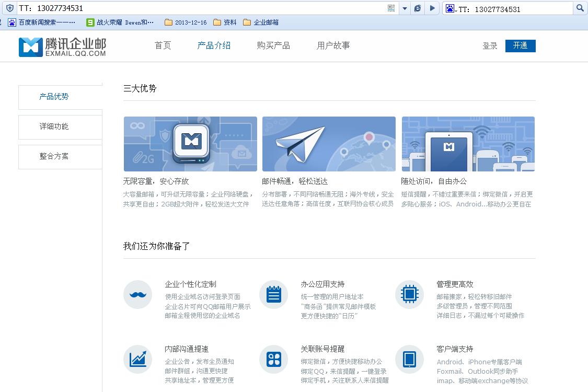
Task: Click the chip icon for 管理更高效
Action: coord(409,294)
